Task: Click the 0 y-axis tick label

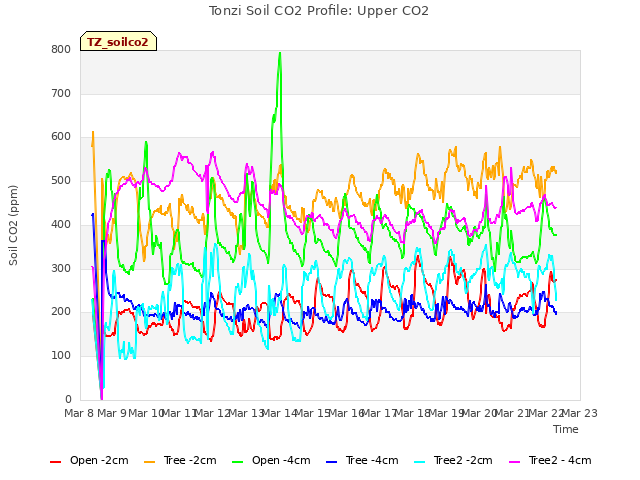Action: [68, 399]
